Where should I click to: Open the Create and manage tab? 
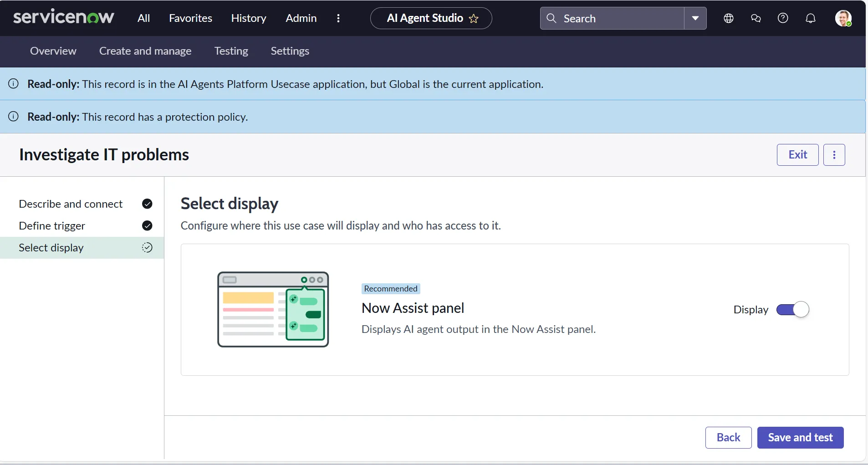point(145,51)
